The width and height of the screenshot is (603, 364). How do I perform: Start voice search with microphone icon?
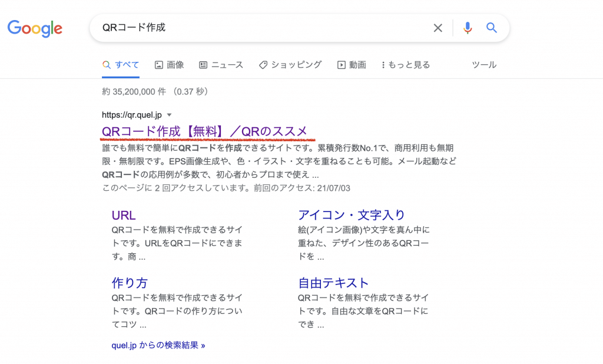coord(468,28)
